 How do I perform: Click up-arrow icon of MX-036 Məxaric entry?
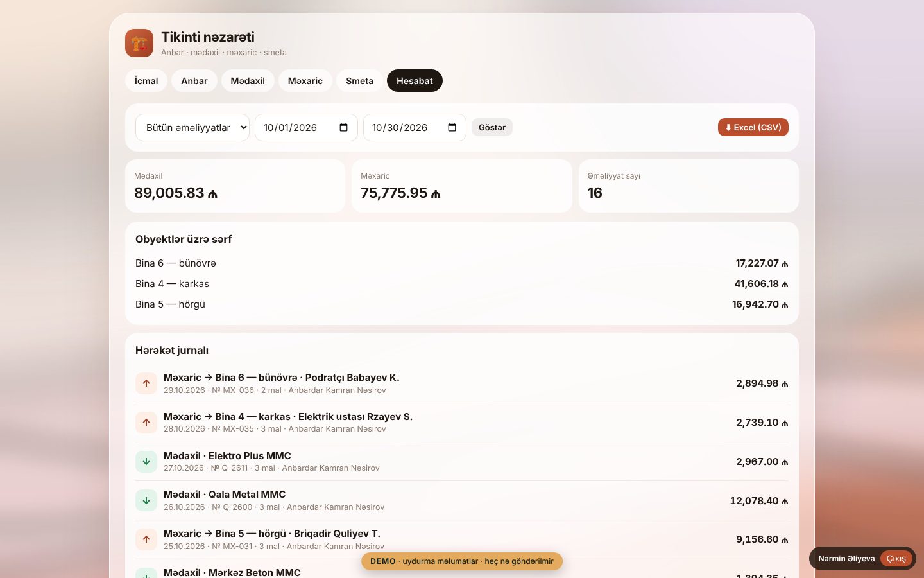[146, 383]
